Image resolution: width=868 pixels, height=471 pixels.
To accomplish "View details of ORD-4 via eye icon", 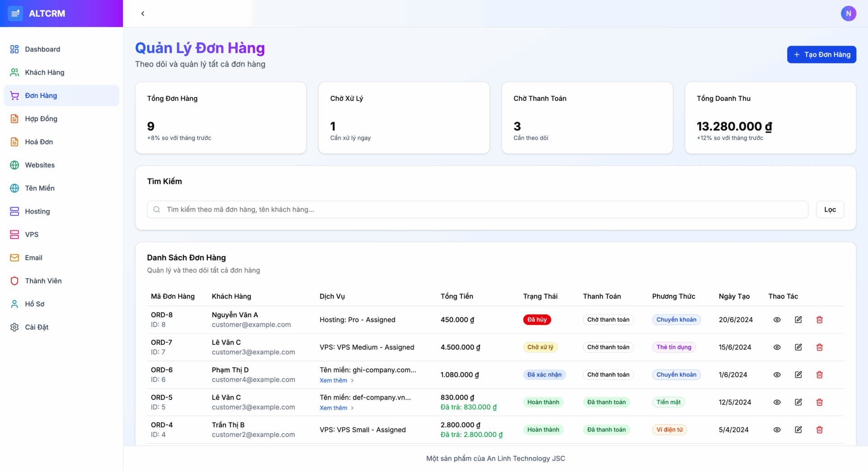I will click(777, 430).
